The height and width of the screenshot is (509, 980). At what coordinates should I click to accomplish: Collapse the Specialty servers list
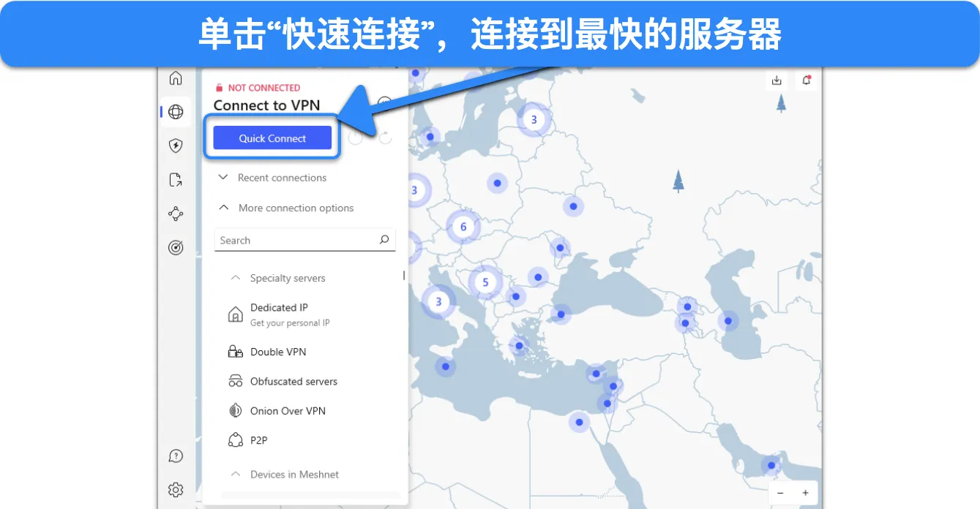278,278
